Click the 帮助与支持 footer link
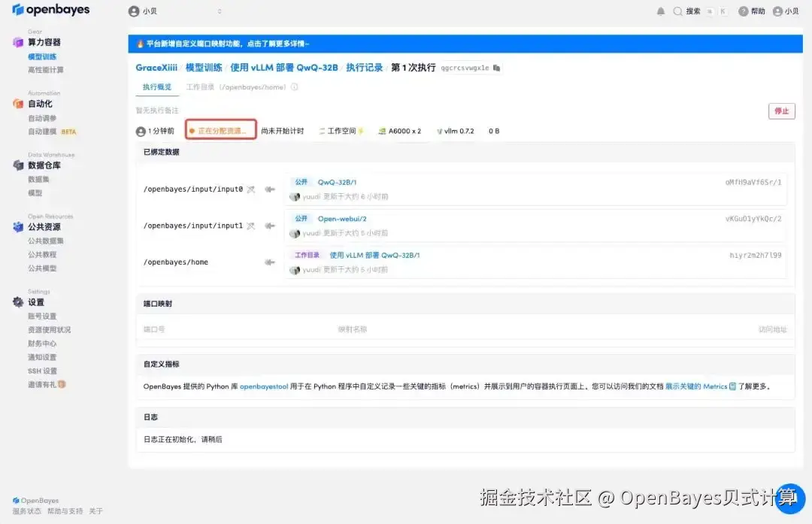Screen dimensions: 812x524 (x=65, y=511)
